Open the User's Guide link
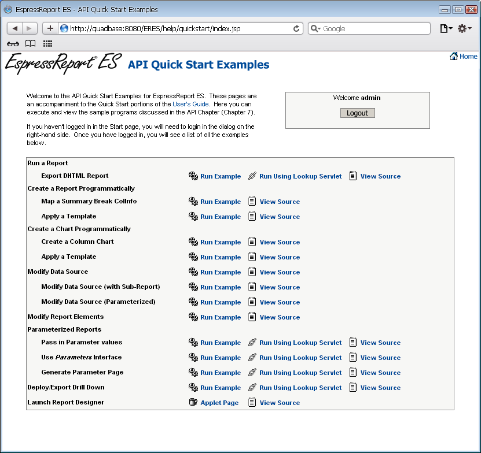The height and width of the screenshot is (453, 481). [x=191, y=104]
